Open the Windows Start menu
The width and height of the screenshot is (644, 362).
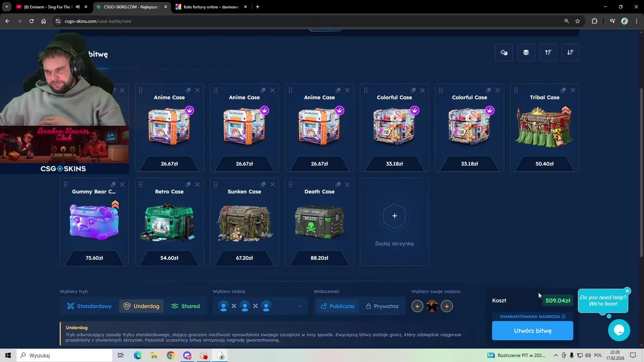8,355
